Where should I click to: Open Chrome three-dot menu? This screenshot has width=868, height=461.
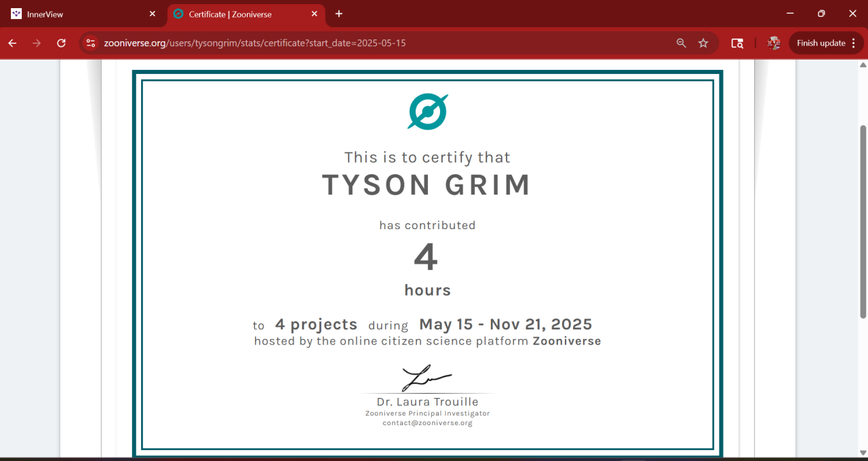tap(853, 43)
